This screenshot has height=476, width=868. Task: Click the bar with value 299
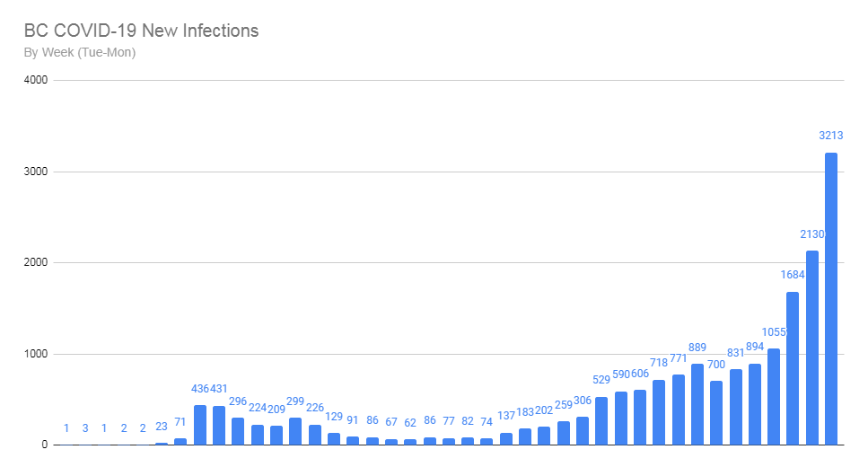tap(295, 431)
